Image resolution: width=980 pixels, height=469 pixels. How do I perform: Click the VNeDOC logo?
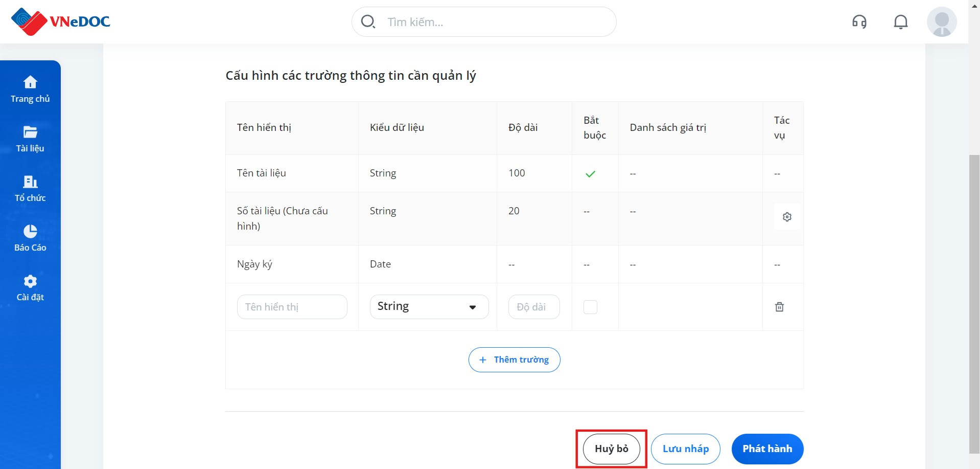[60, 21]
